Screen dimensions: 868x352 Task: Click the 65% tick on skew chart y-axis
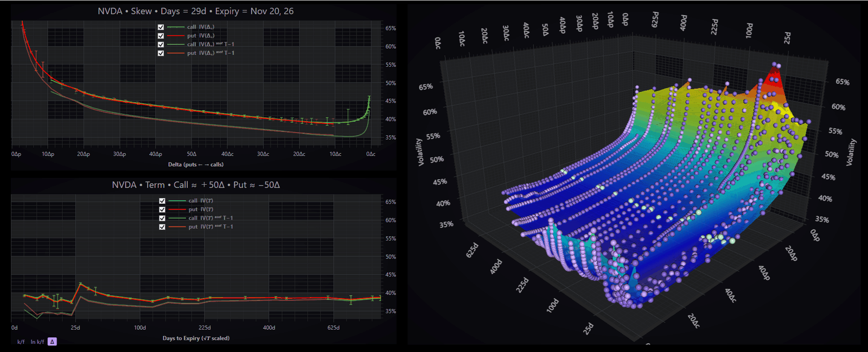[x=391, y=28]
